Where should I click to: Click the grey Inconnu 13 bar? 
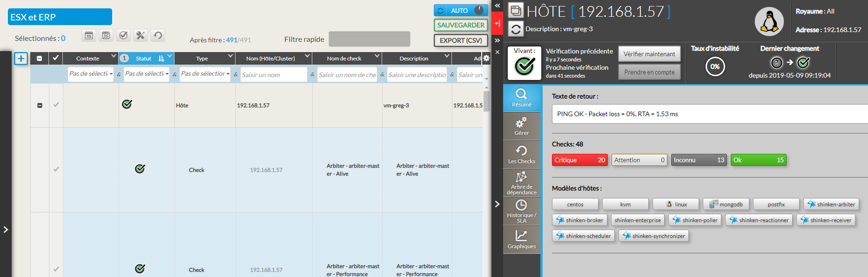click(x=699, y=160)
